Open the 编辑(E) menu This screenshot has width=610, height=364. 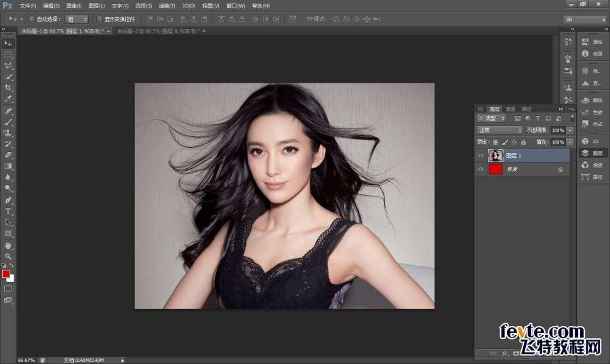[x=51, y=6]
